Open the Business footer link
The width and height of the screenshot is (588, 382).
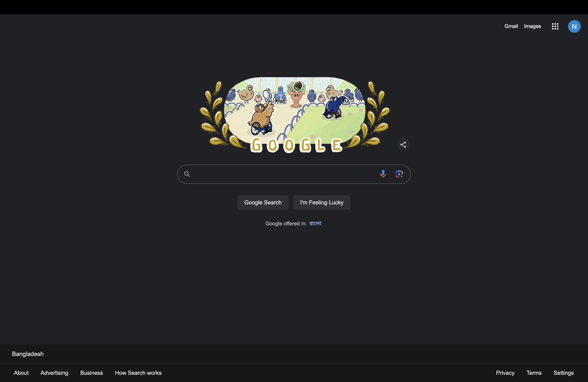point(91,373)
